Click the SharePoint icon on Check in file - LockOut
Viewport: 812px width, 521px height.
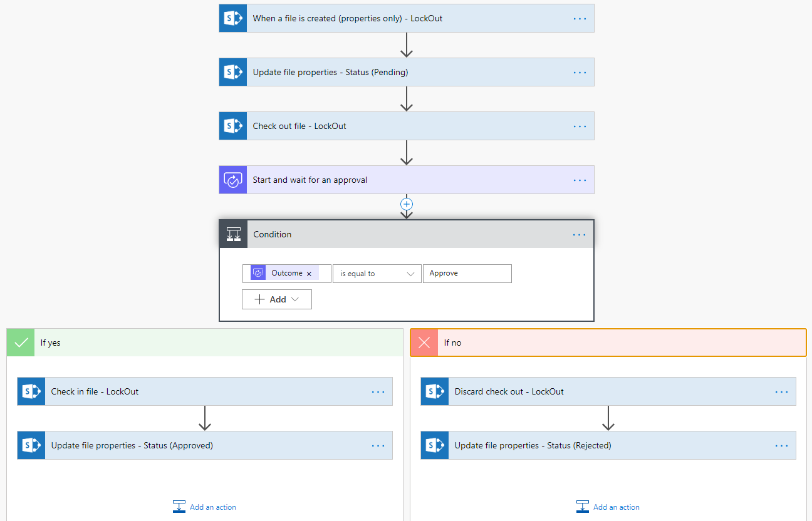[x=31, y=391]
